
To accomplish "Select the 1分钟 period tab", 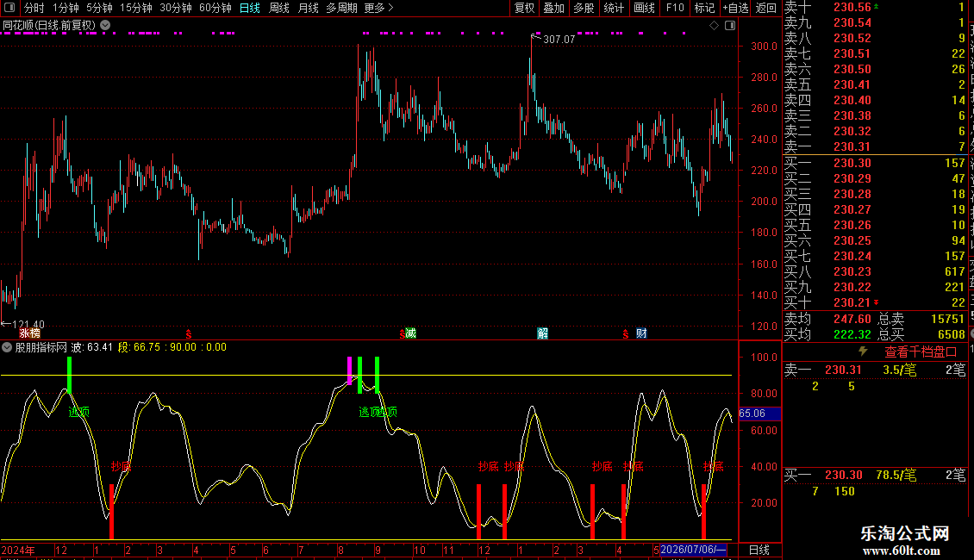I will [66, 8].
